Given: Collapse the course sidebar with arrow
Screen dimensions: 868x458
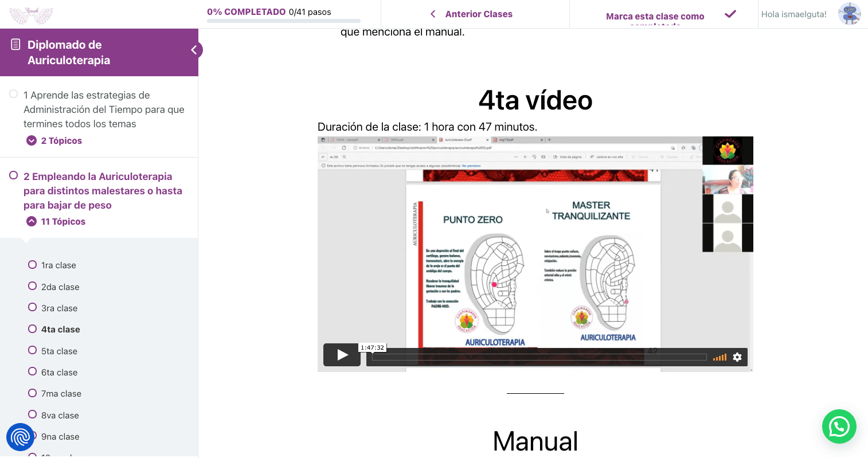Looking at the screenshot, I should coord(194,50).
